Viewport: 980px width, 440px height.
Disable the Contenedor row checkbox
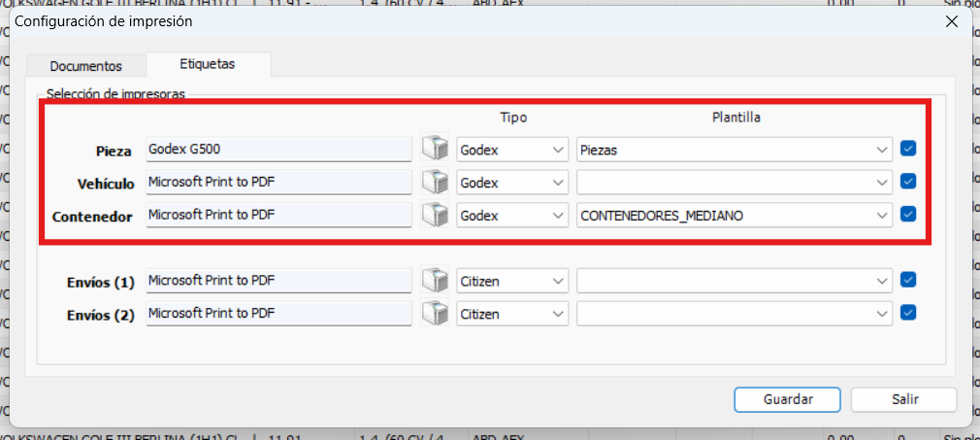click(908, 215)
